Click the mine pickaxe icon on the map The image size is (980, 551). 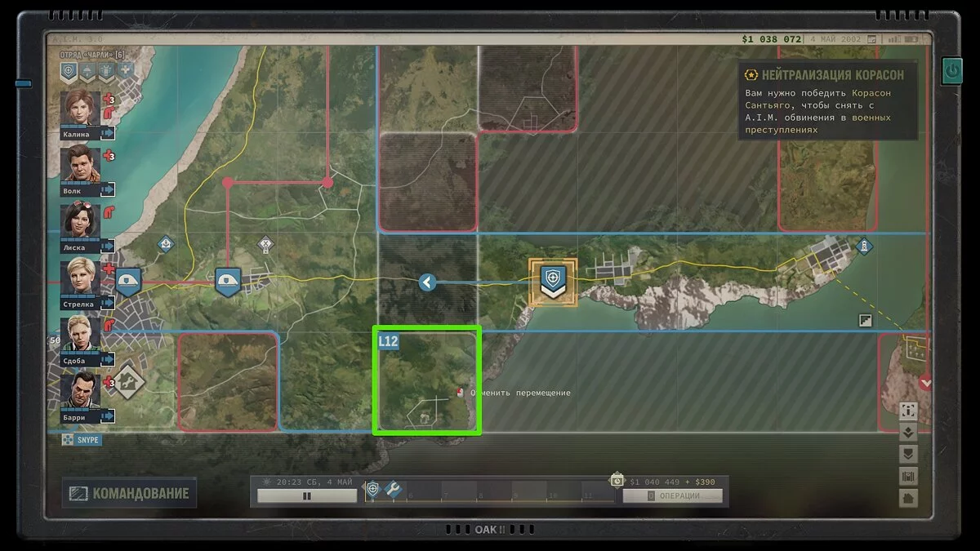[x=265, y=243]
